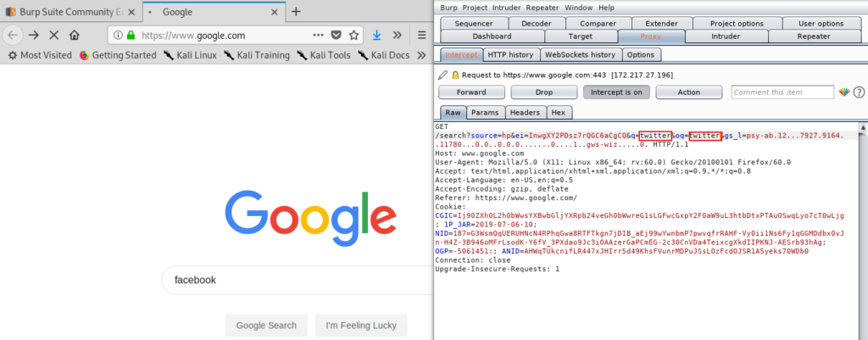Click the green padlock in address bar
Viewport: 868px width, 340px height.
point(131,35)
